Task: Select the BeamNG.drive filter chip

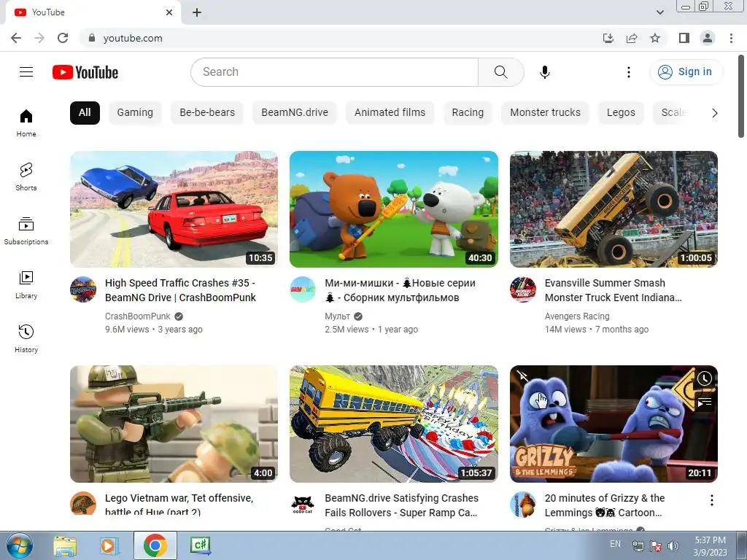Action: point(295,113)
